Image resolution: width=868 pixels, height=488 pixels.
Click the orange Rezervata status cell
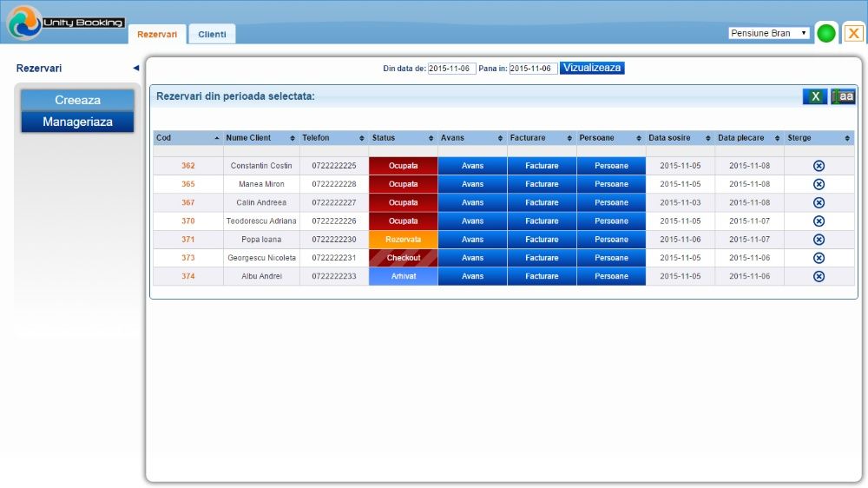point(403,240)
